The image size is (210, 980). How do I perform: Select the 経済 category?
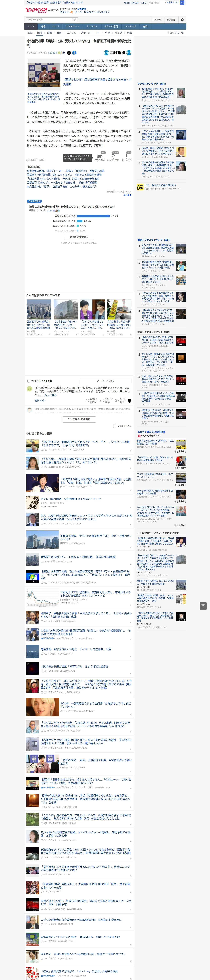(x=59, y=33)
